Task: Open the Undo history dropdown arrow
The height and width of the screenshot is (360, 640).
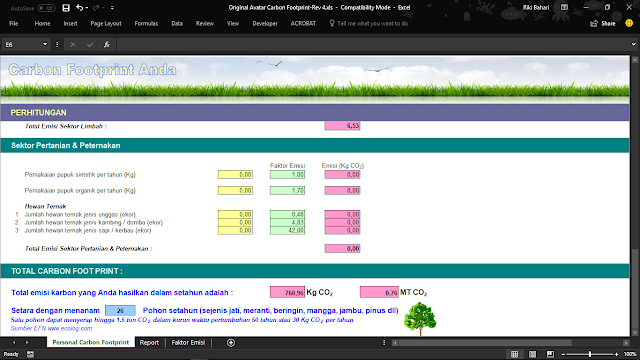Action: tap(87, 8)
